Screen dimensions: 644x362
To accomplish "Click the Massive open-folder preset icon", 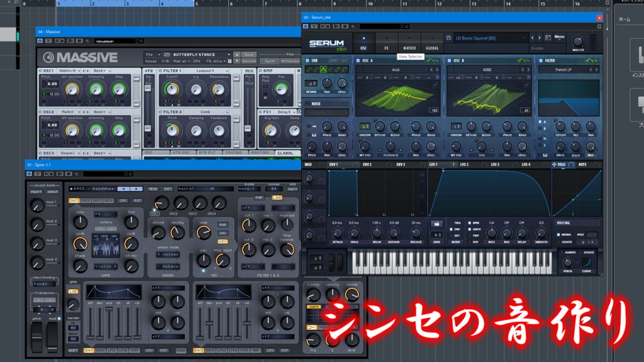I will tap(167, 54).
